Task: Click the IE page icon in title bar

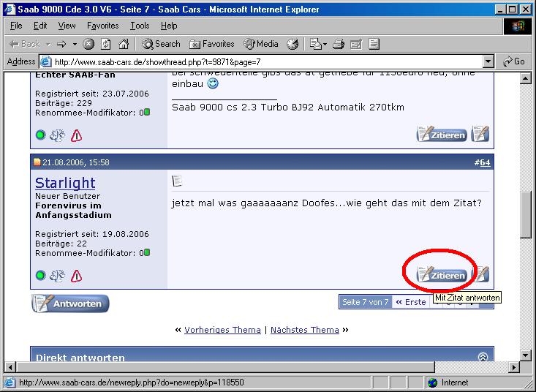Action: point(10,10)
